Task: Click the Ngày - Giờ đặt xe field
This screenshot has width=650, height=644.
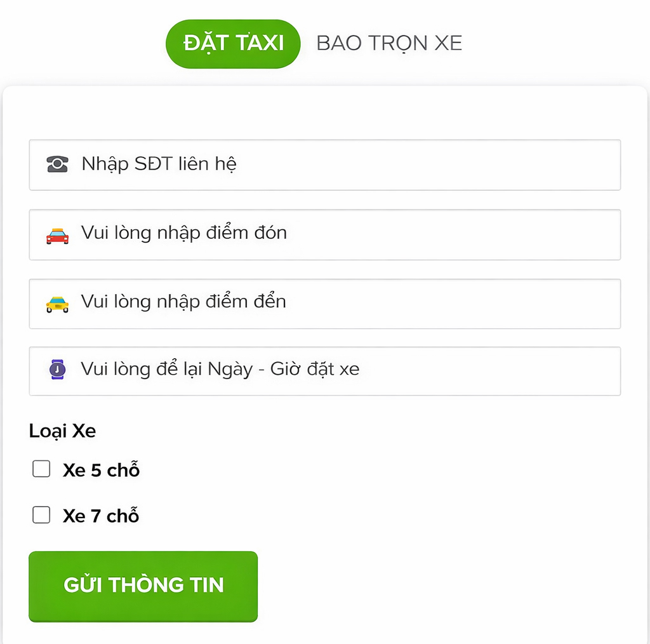Action: (325, 370)
